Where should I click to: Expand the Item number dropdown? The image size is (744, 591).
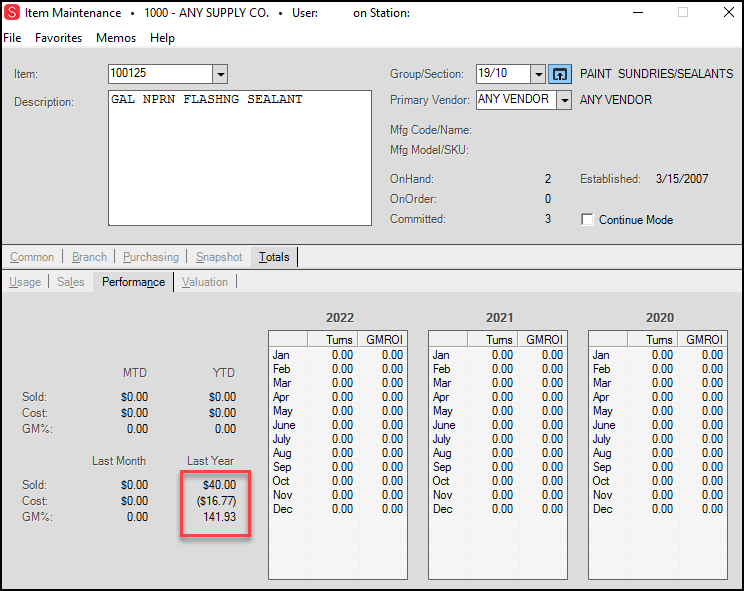point(220,74)
